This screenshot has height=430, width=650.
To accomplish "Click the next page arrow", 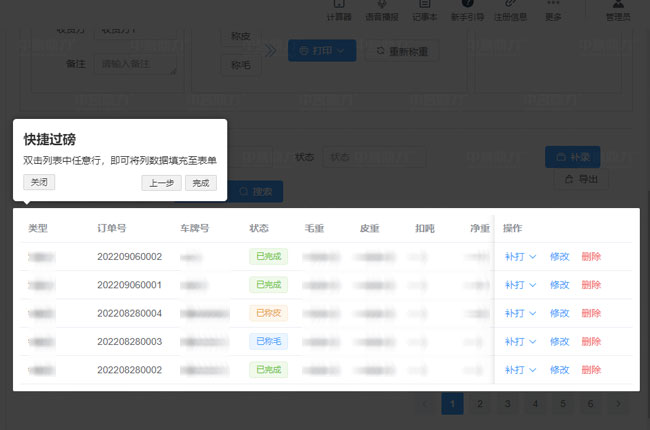I will point(619,403).
